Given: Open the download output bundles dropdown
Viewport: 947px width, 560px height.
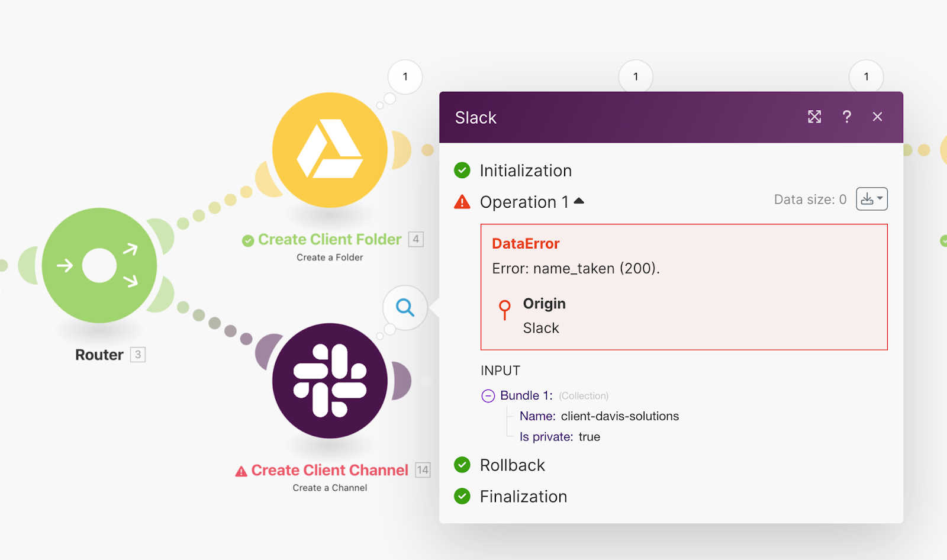Looking at the screenshot, I should click(872, 199).
